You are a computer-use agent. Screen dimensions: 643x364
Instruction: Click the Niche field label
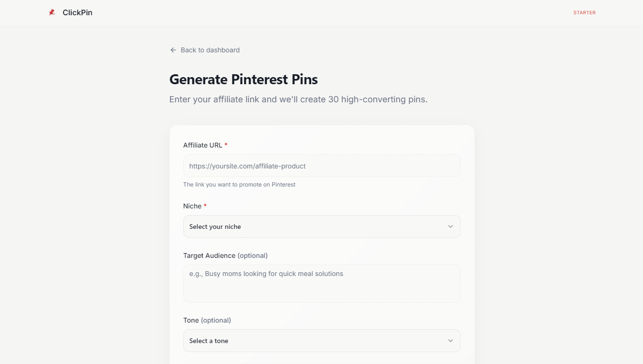[192, 206]
